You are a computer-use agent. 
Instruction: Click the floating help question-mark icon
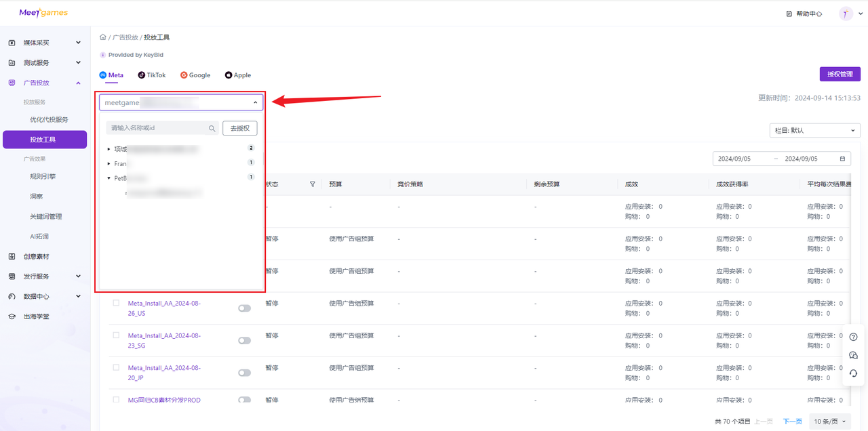[853, 337]
